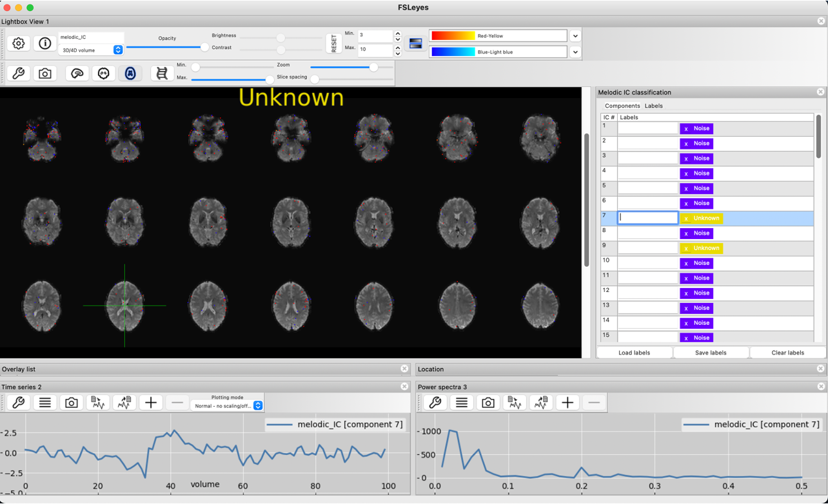The height and width of the screenshot is (504, 828).
Task: Click the display range Min. input field
Action: click(375, 35)
